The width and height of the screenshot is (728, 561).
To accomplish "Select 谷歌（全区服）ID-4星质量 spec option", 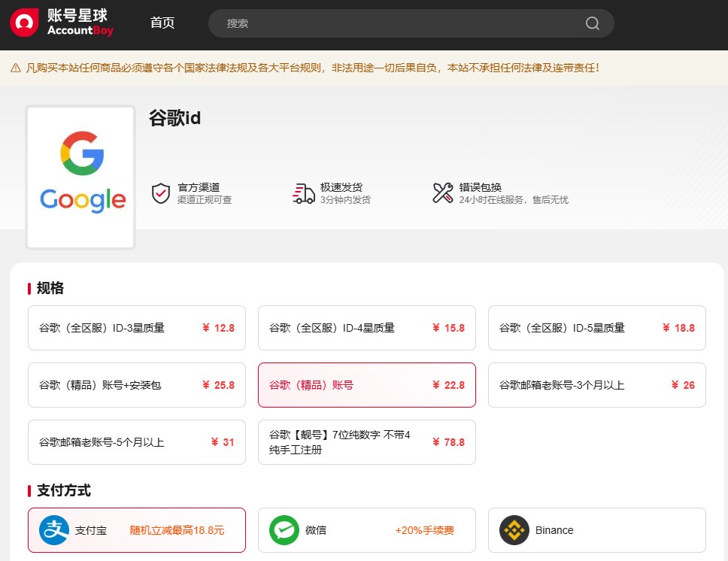I will tap(367, 328).
